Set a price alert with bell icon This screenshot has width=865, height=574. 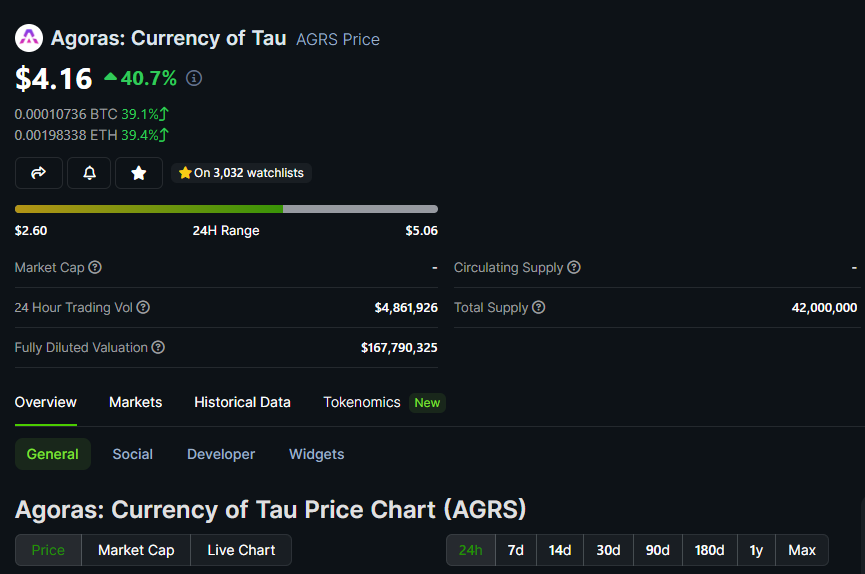click(x=89, y=173)
